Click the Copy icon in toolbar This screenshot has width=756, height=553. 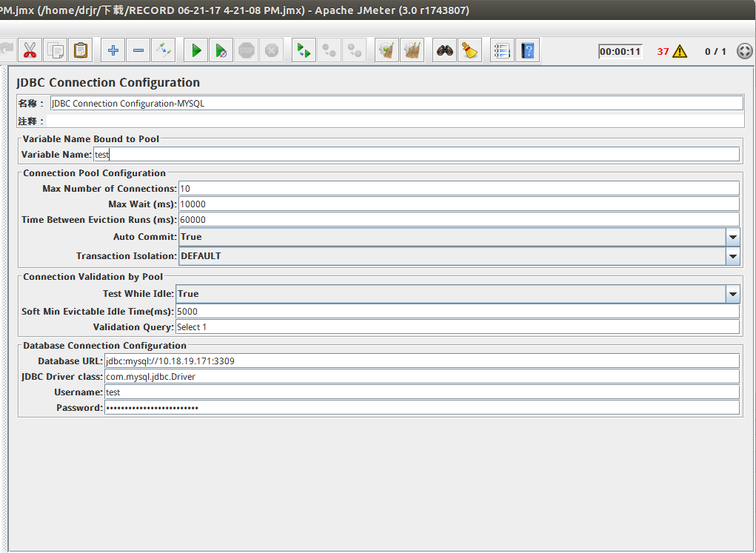[x=55, y=50]
